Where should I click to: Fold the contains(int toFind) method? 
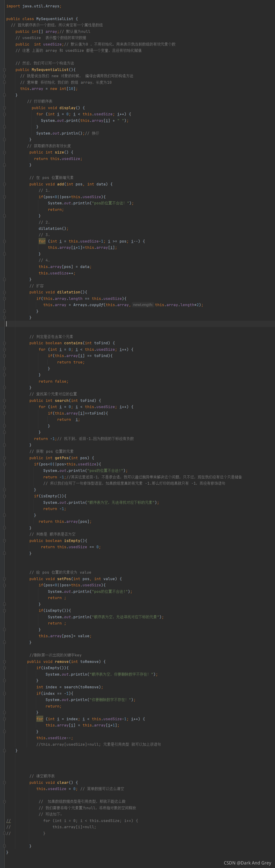pyautogui.click(x=4, y=343)
